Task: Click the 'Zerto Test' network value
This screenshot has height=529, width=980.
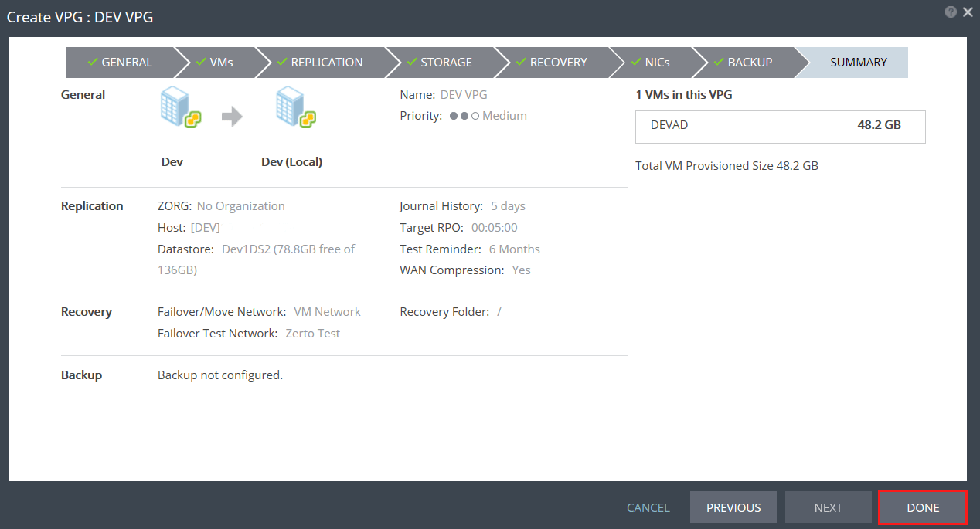Action: click(x=313, y=334)
